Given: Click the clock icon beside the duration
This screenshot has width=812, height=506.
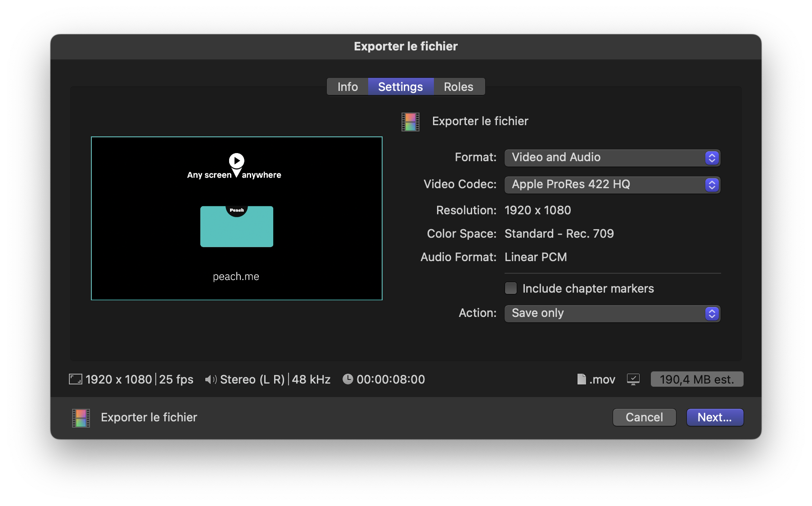Looking at the screenshot, I should 347,379.
